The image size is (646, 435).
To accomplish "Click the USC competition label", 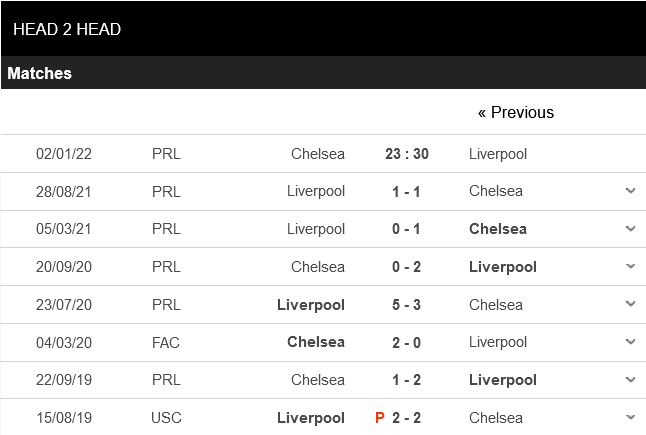I will coord(167,418).
